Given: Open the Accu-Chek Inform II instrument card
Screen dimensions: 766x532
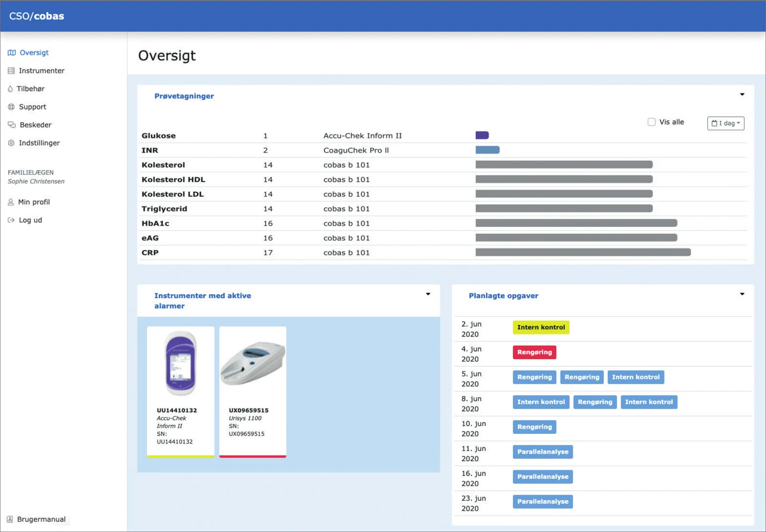Looking at the screenshot, I should coord(180,392).
